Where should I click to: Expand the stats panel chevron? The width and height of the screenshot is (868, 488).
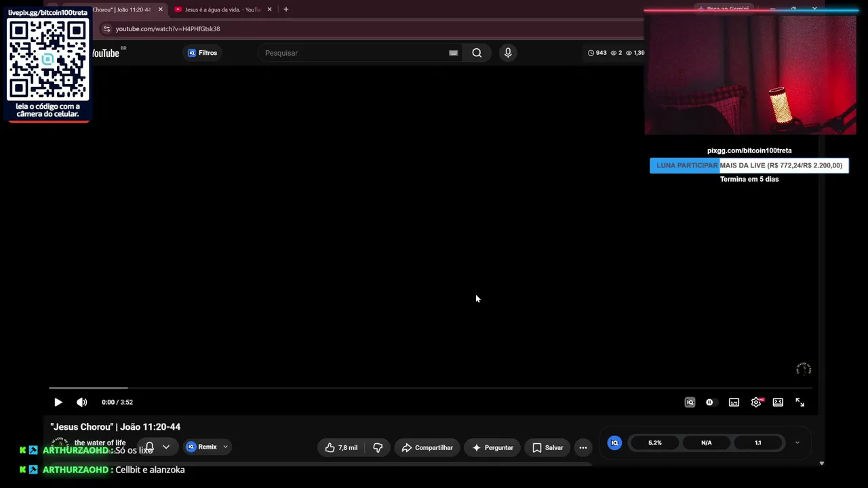(797, 443)
